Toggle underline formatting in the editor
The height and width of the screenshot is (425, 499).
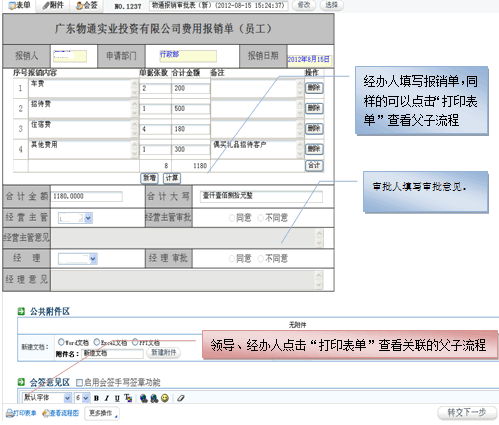pos(117,398)
